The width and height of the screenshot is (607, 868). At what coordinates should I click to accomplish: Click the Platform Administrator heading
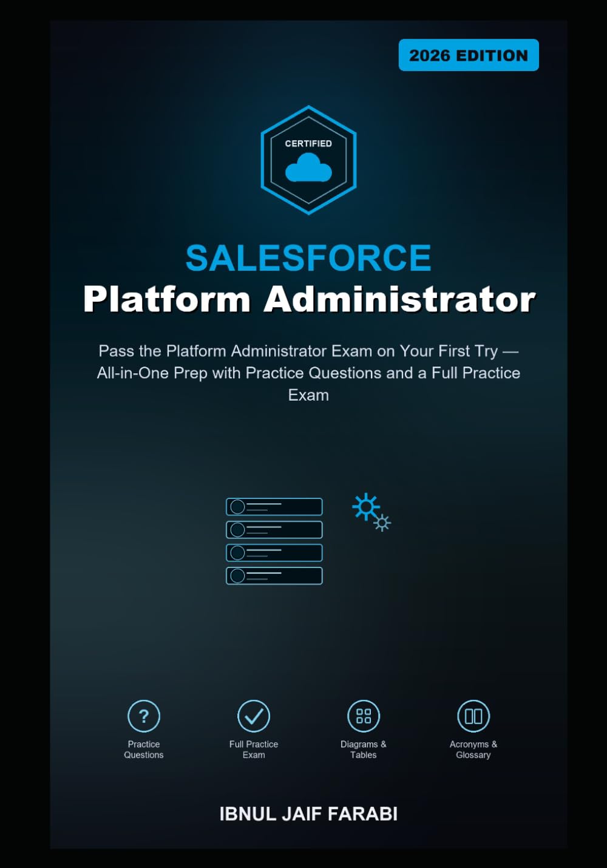pos(309,299)
